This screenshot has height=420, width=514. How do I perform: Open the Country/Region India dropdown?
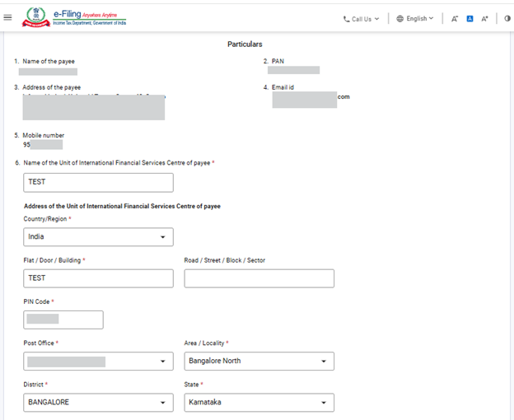pyautogui.click(x=98, y=237)
